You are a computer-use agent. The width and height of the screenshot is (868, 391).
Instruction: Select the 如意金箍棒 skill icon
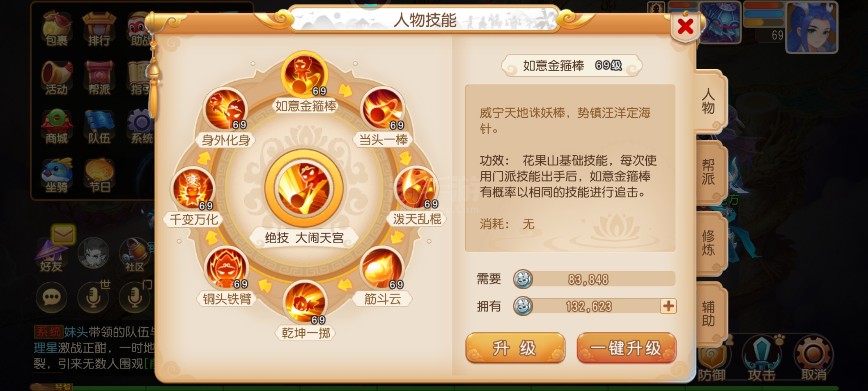pyautogui.click(x=305, y=75)
